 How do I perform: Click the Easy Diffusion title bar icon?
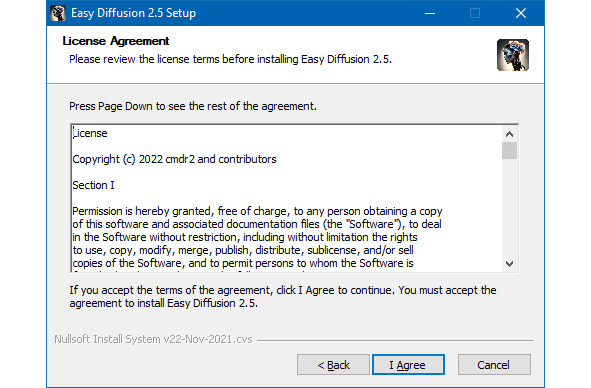point(58,13)
